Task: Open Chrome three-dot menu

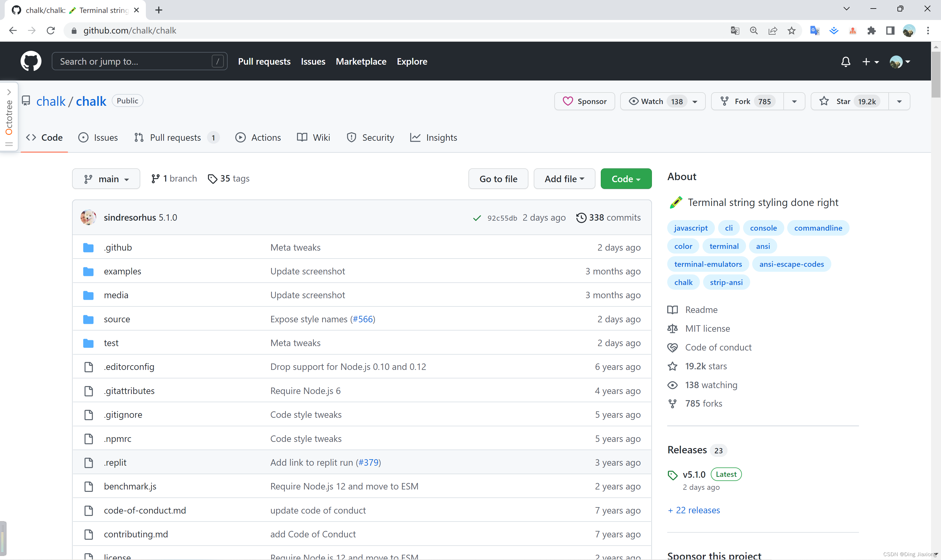Action: (928, 31)
